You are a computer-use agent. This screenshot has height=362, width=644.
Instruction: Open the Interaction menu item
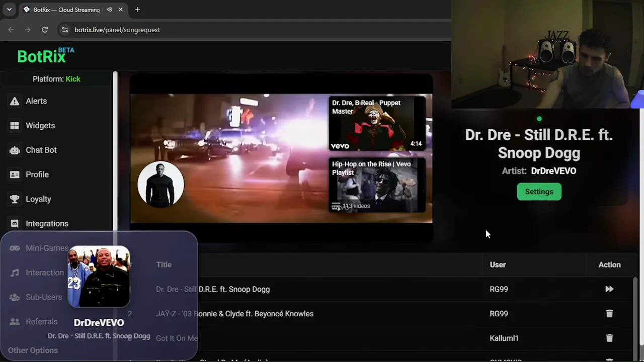[x=38, y=273]
